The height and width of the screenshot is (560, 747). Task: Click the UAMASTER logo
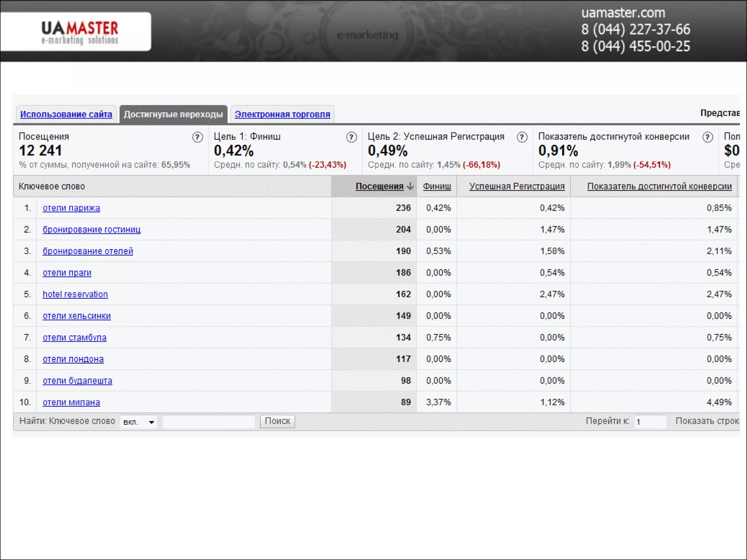[x=80, y=32]
